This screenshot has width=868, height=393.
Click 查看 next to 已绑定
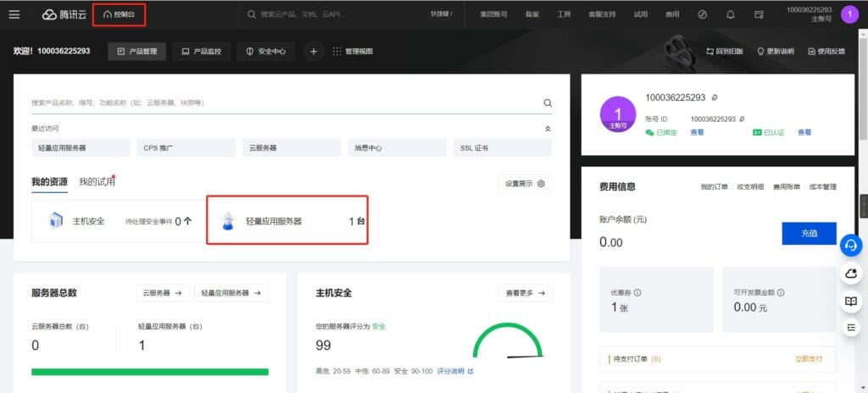pyautogui.click(x=697, y=133)
